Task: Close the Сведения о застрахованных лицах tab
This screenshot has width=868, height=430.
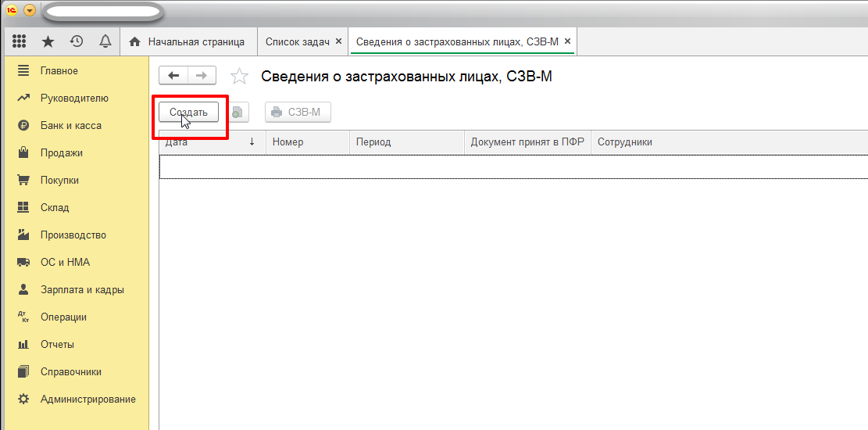Action: 567,41
